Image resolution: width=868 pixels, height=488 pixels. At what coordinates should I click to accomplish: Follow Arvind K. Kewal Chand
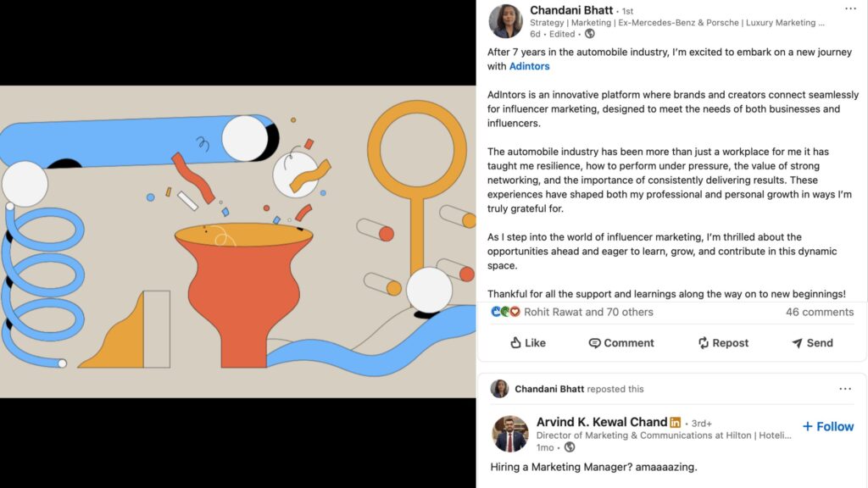coord(828,427)
